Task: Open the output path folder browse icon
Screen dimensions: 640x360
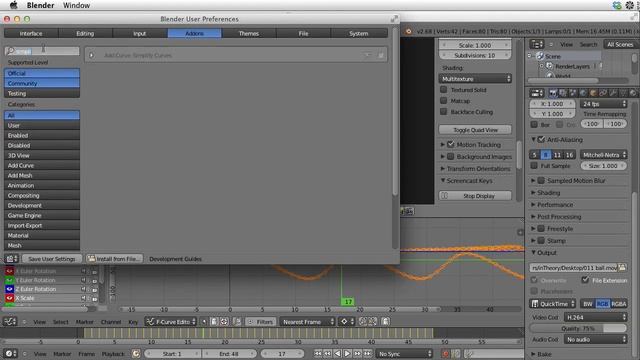Action: tap(622, 268)
